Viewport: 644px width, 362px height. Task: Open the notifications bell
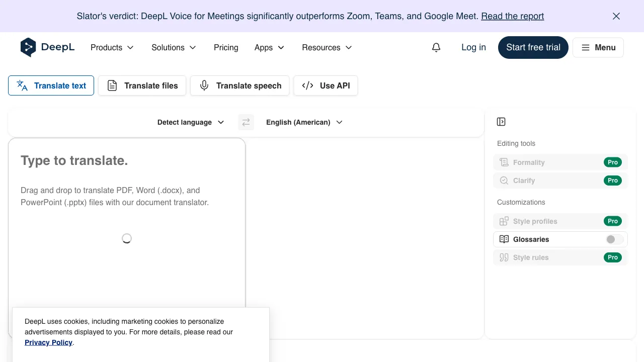(436, 47)
